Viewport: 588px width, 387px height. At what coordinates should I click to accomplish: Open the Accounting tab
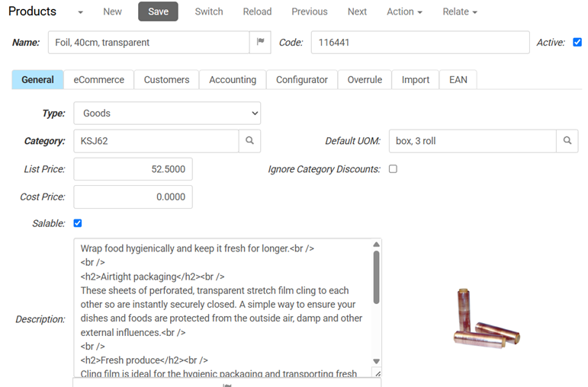[x=233, y=79]
